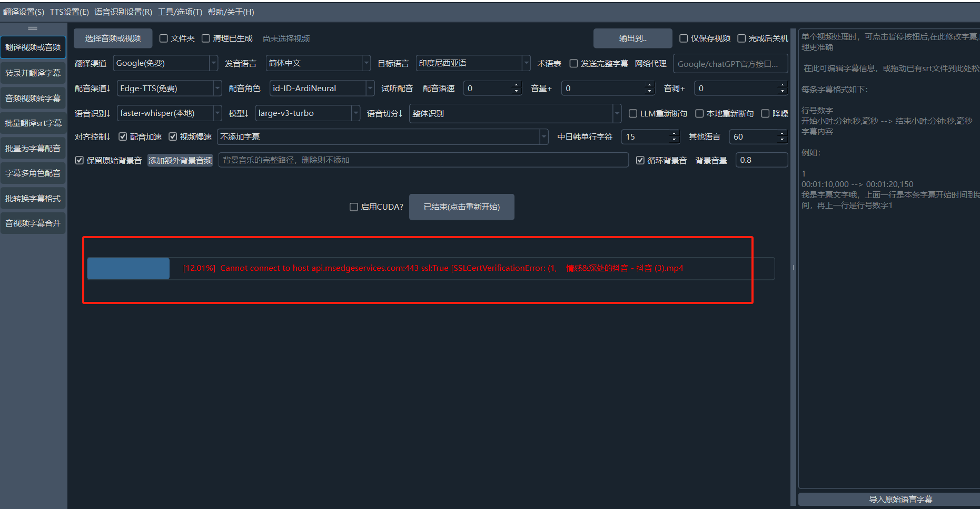Open the 配音角色 id-ID-ArdiNeural dropdown
Screen dimensions: 980x509
[321, 89]
